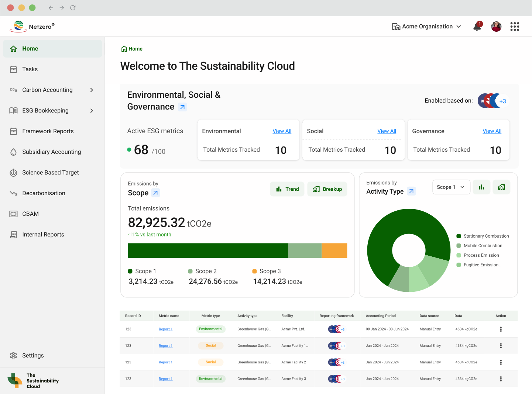Open Emissions by Activity Type arrow icon
The width and height of the screenshot is (532, 394).
[411, 191]
